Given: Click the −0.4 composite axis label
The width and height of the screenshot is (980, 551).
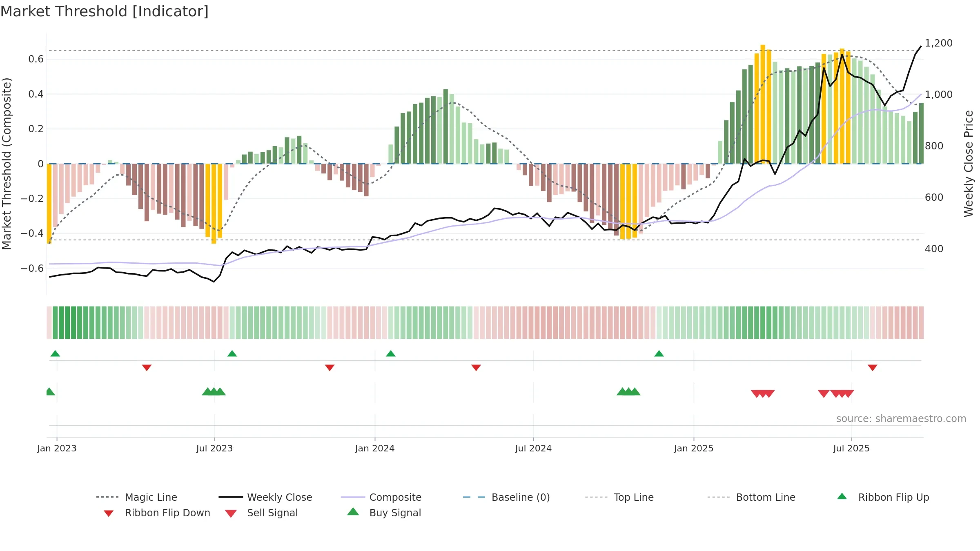Looking at the screenshot, I should 32,233.
